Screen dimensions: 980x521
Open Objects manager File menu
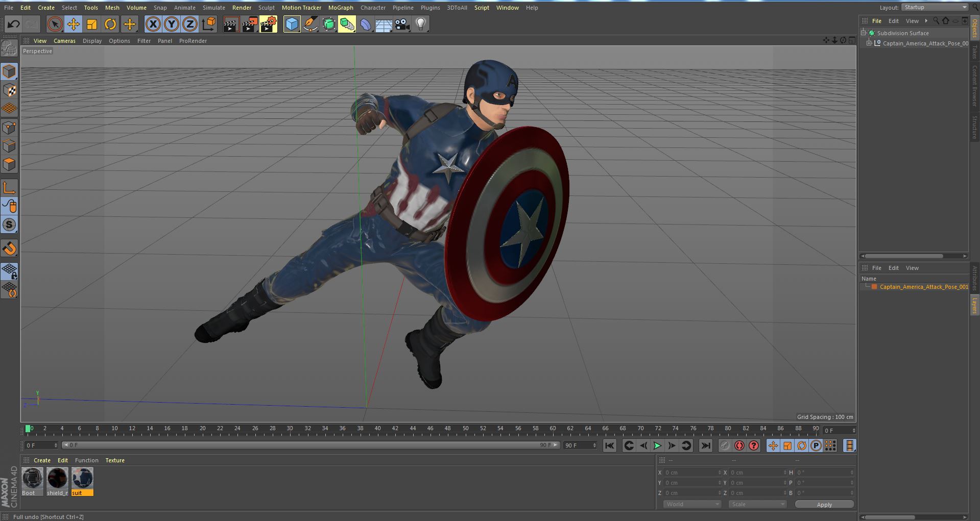coord(876,21)
